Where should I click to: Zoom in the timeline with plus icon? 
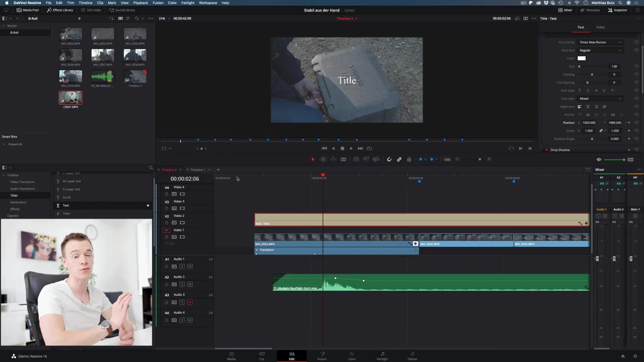(x=489, y=159)
